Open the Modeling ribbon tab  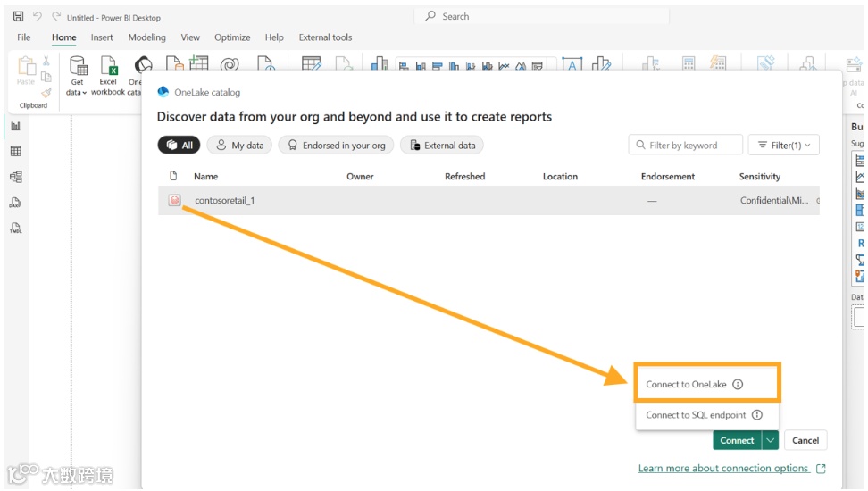click(146, 37)
